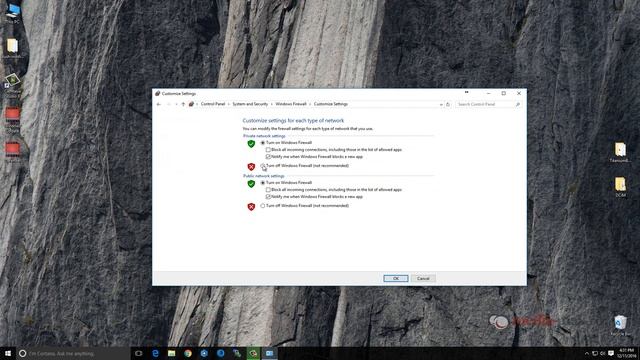The image size is (640, 360).
Task: Select public Turn on Windows Firewall radio
Action: pyautogui.click(x=263, y=183)
